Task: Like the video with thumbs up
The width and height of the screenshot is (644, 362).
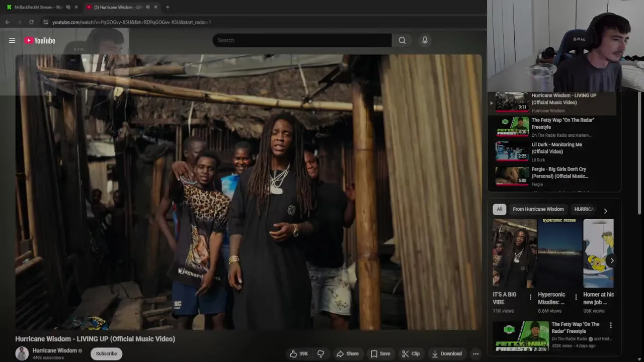Action: (298, 353)
